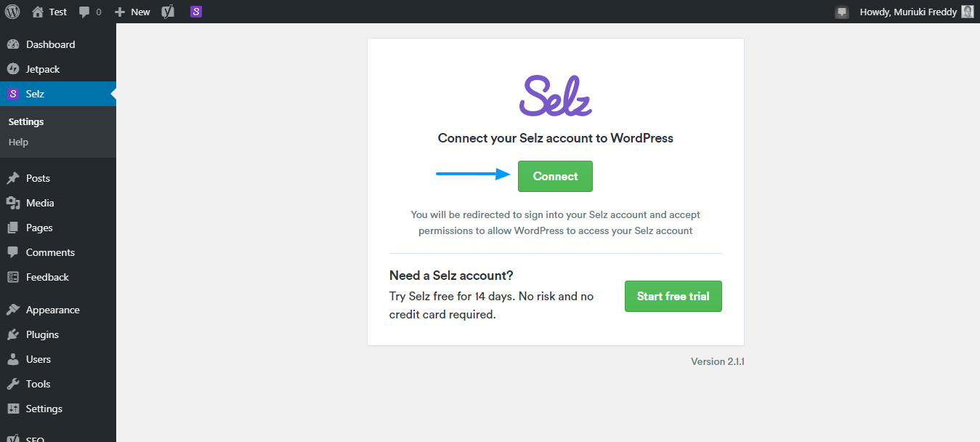Select the Selz Help submenu link
980x442 pixels.
click(x=18, y=142)
